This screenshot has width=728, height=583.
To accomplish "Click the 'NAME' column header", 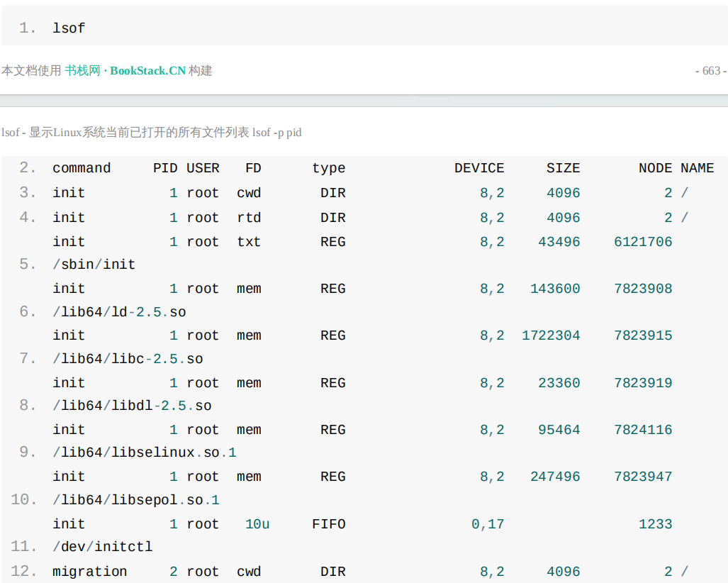I will click(x=698, y=168).
